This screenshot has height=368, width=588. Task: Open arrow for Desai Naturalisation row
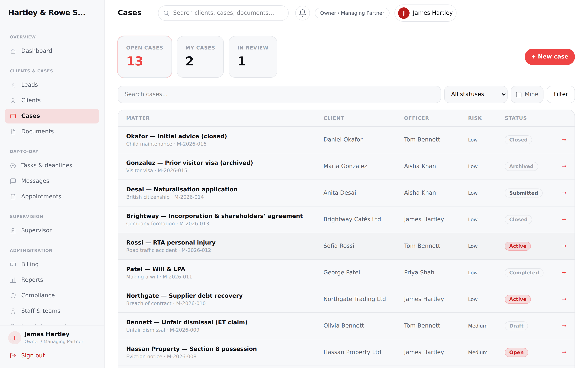pyautogui.click(x=564, y=193)
